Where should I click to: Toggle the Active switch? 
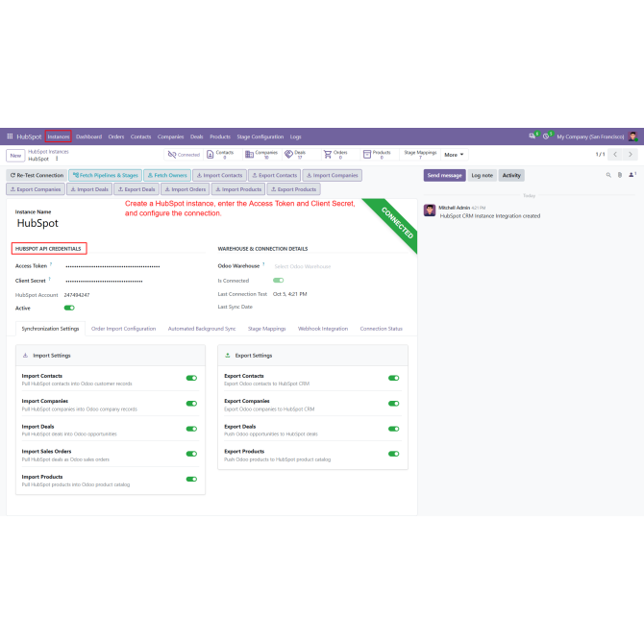pos(69,308)
